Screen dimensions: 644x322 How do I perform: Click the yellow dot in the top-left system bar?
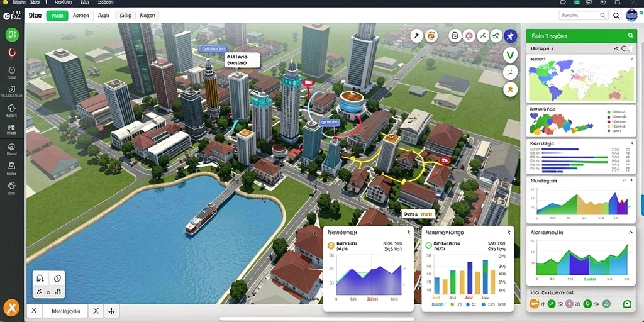point(5,2)
